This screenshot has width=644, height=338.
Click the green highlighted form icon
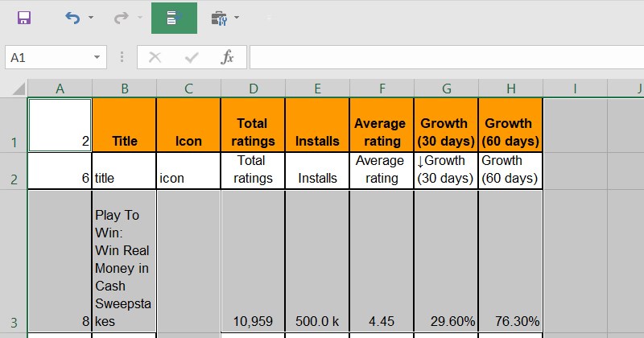[x=174, y=18]
